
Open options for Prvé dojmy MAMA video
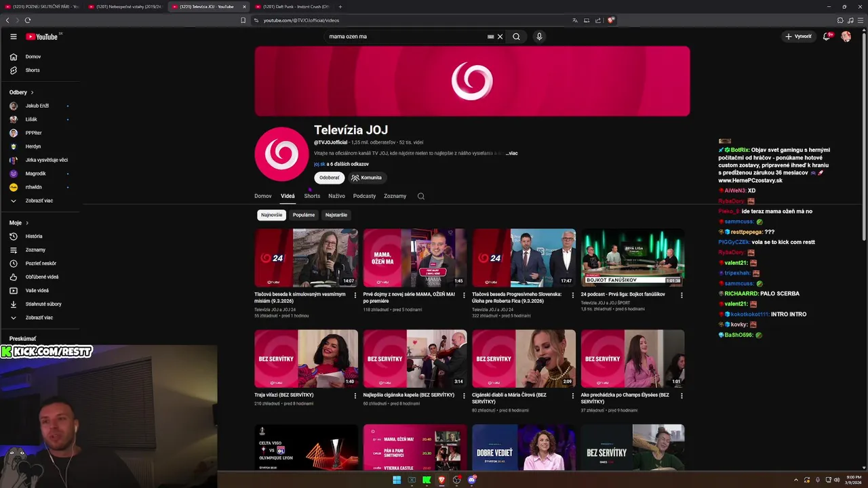coord(464,295)
